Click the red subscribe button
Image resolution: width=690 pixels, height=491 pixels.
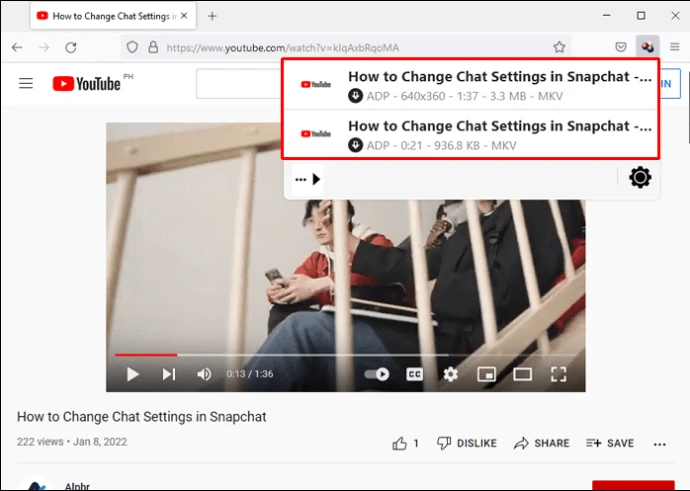tap(633, 486)
